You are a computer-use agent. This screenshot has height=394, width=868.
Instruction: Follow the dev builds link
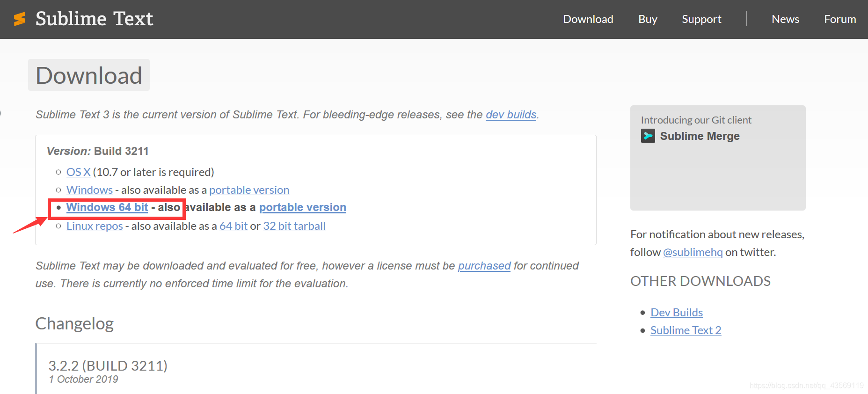click(511, 115)
